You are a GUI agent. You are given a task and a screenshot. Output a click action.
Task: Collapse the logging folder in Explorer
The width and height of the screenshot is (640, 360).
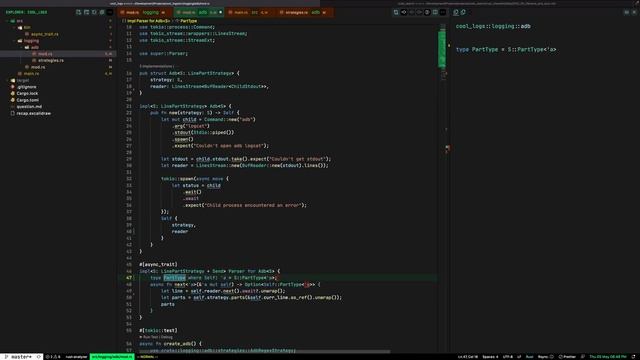[x=31, y=41]
